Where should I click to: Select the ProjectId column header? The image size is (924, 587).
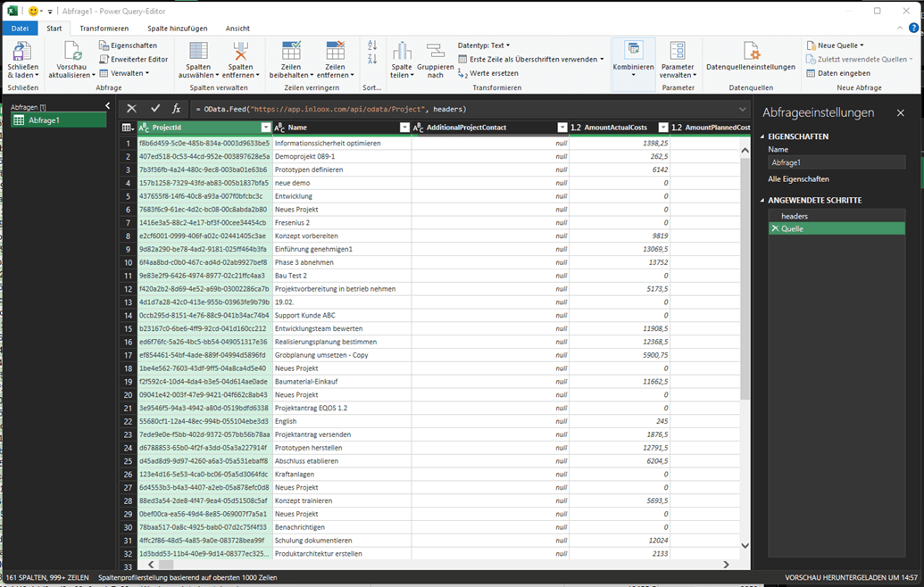tap(204, 128)
